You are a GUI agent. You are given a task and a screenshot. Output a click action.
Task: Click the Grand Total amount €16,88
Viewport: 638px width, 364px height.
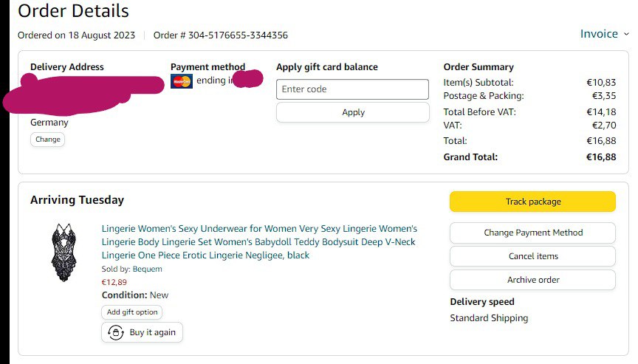[x=601, y=157]
